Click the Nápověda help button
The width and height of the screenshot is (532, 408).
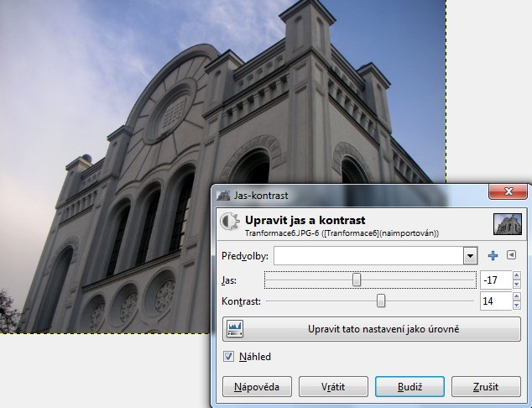tap(257, 387)
